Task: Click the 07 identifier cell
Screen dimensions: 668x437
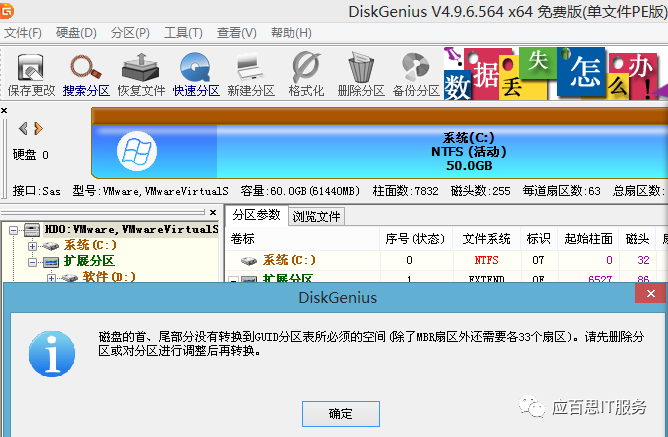Action: (538, 260)
